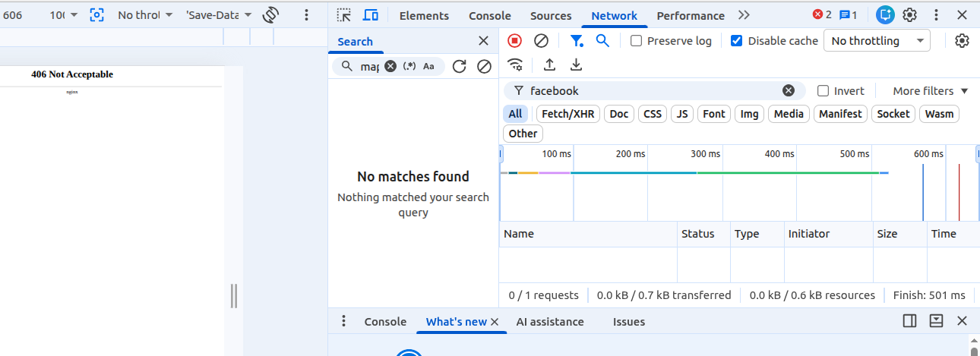Close the Search panel
This screenshot has width=980, height=356.
pos(483,41)
